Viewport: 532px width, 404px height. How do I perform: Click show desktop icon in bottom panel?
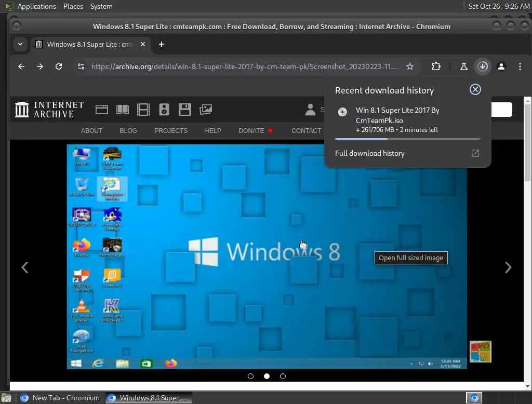[x=6, y=398]
